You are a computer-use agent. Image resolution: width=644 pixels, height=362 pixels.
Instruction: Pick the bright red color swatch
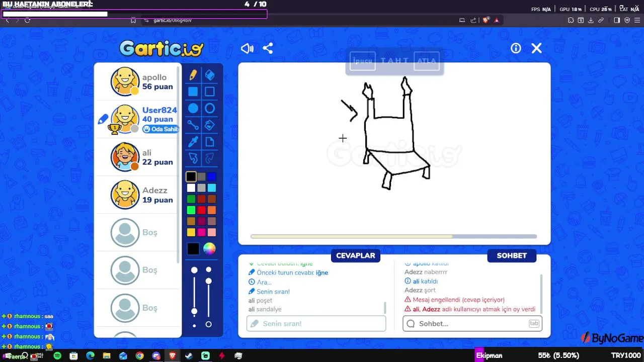point(201,210)
